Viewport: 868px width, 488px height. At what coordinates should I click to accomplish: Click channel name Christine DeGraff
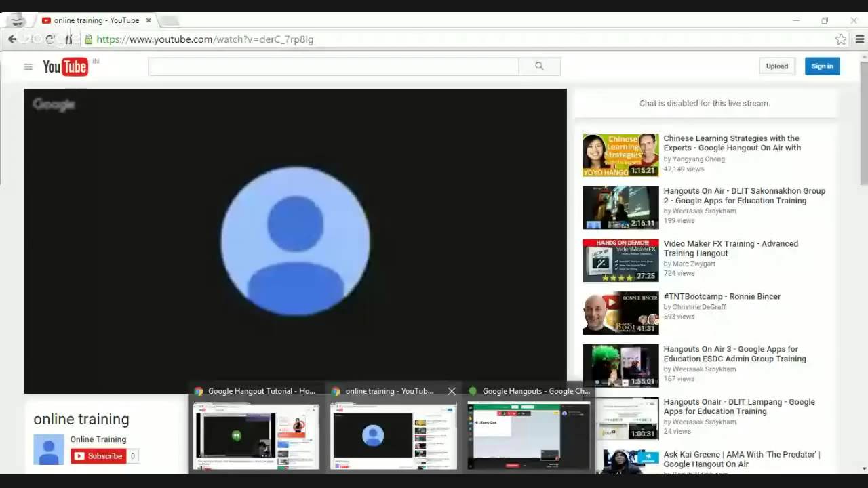(699, 307)
